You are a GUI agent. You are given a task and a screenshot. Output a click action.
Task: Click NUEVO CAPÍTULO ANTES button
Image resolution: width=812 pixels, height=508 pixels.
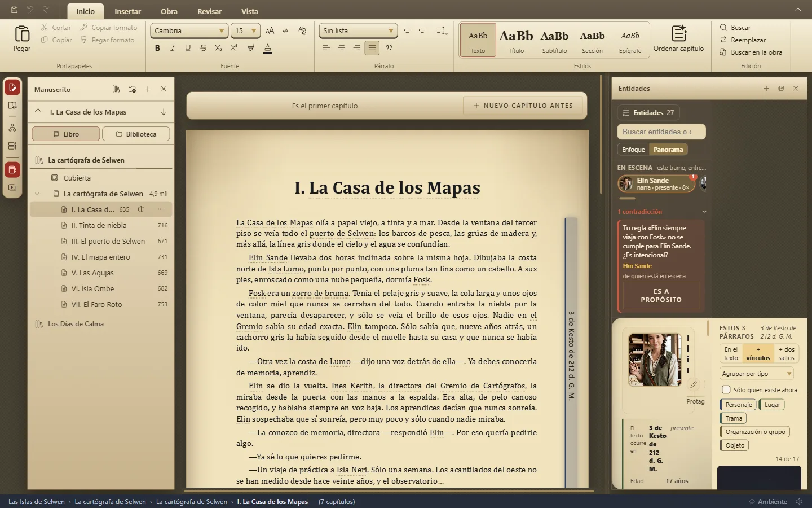tap(523, 106)
